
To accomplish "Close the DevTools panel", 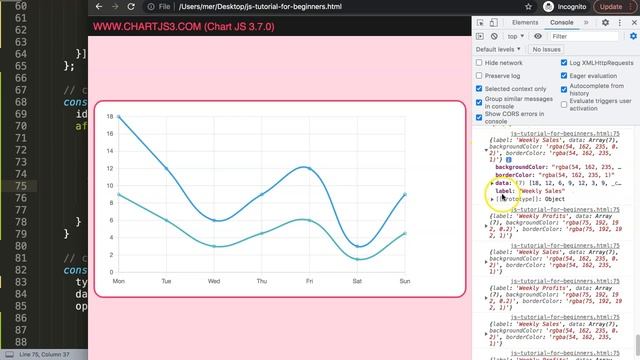I will [634, 23].
